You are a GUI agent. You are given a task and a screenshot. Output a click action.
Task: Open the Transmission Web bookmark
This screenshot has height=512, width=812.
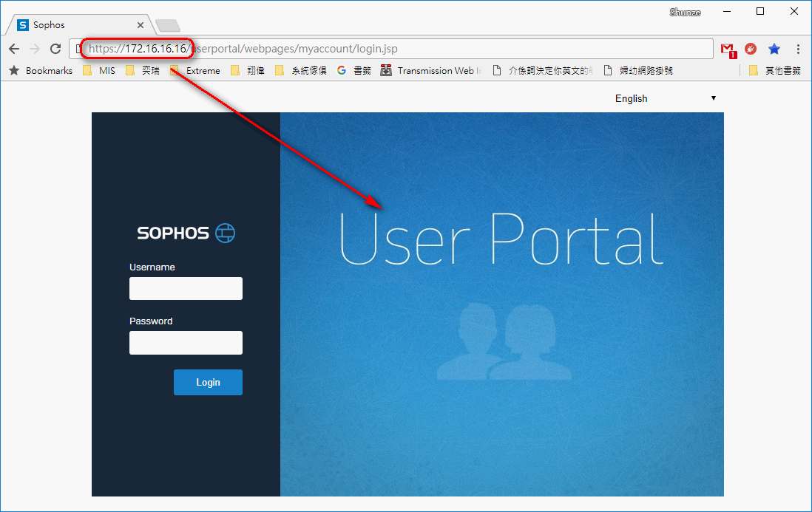(431, 70)
